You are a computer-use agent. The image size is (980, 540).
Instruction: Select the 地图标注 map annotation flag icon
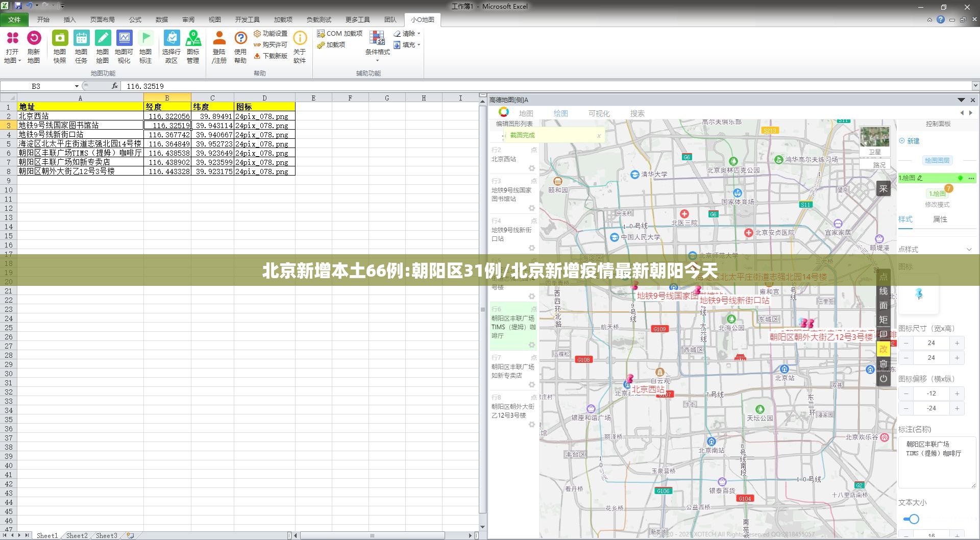(145, 38)
